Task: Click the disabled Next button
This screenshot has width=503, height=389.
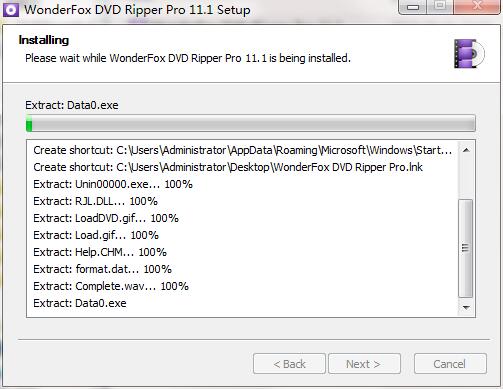Action: click(364, 364)
